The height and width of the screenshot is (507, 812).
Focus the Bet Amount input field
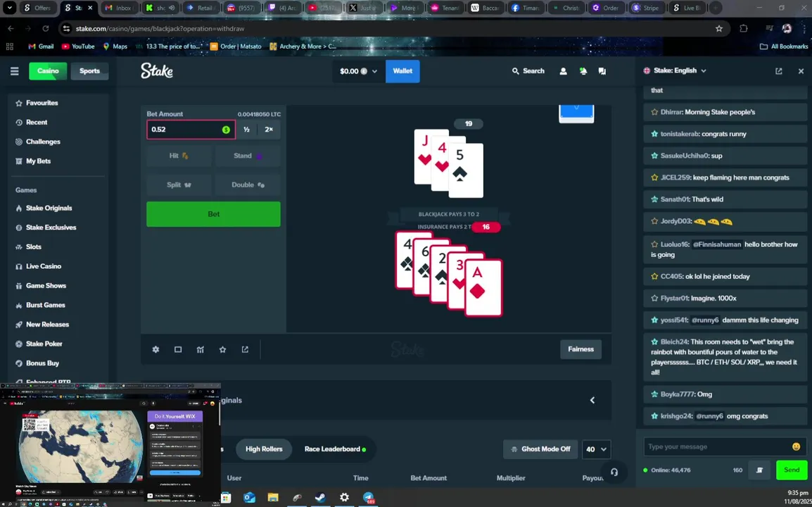click(191, 130)
